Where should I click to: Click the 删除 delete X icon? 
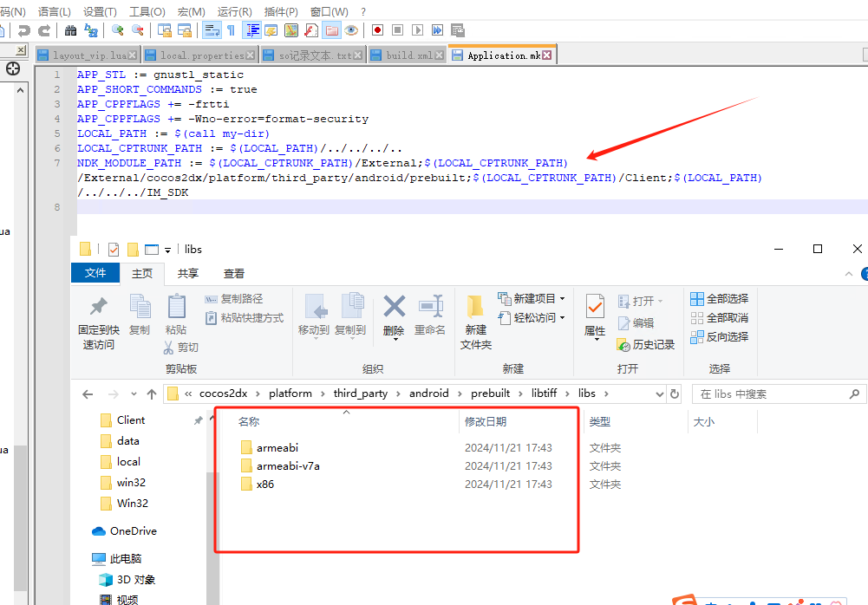pos(395,307)
